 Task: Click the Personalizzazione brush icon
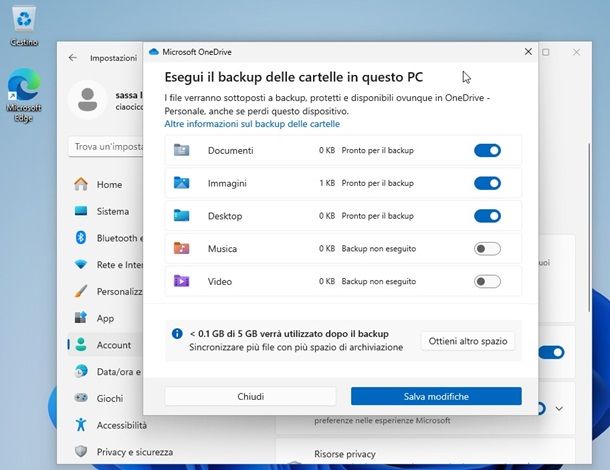click(81, 291)
